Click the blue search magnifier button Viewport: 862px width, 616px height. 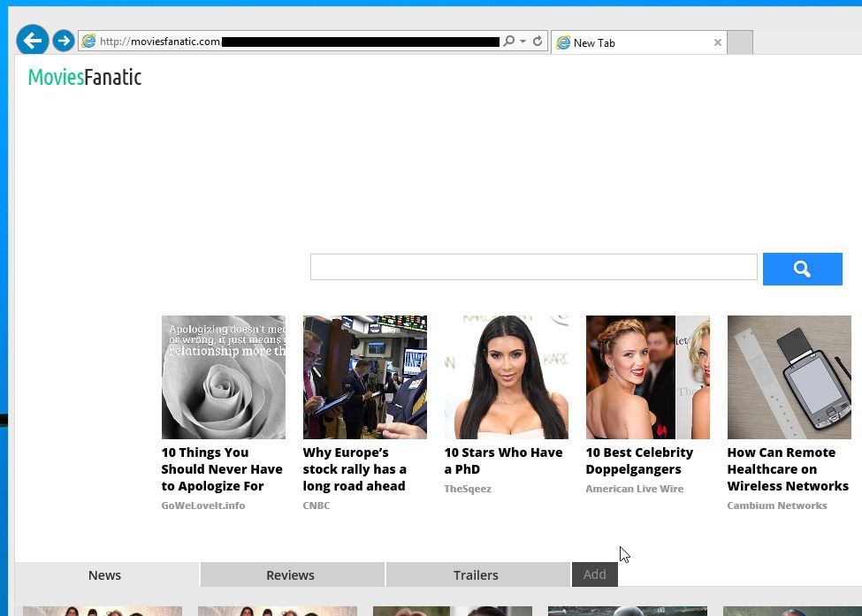tap(802, 269)
